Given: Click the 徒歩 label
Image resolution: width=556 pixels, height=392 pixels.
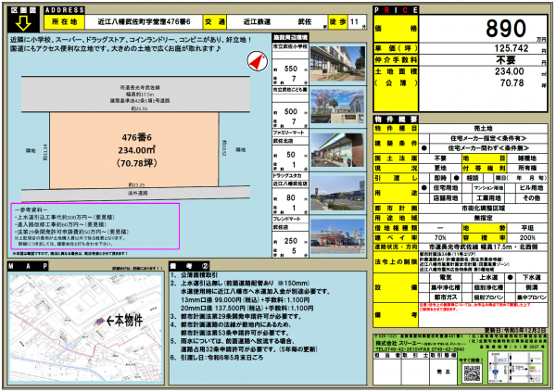Looking at the screenshot, I should (x=338, y=22).
